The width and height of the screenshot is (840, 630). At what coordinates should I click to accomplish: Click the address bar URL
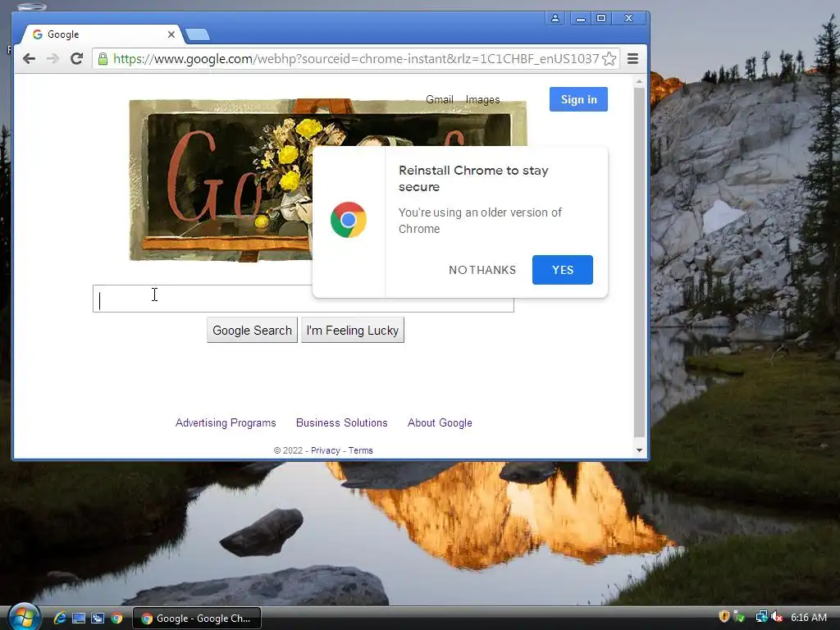[356, 58]
